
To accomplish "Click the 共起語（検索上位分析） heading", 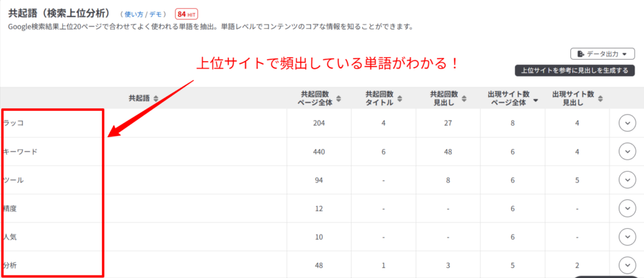I will 58,13.
